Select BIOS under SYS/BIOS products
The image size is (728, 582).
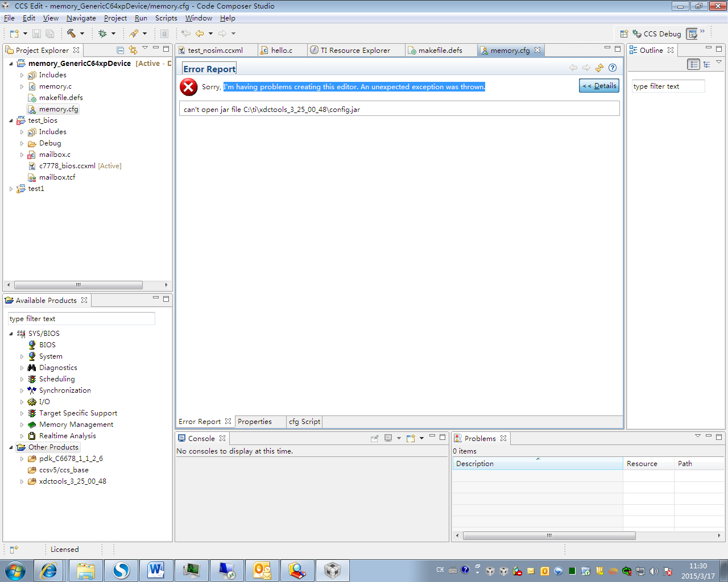tap(47, 345)
